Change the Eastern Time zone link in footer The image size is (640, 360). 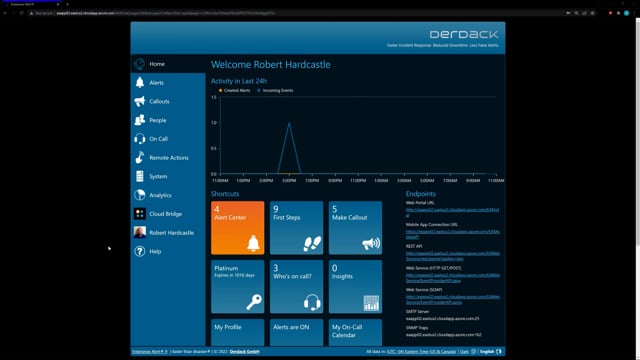coord(421,351)
